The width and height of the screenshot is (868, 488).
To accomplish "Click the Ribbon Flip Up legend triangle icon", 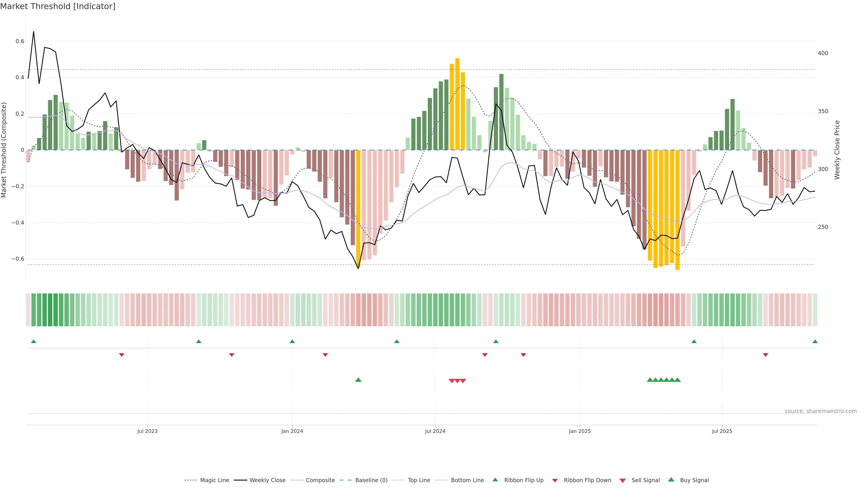I will point(495,480).
